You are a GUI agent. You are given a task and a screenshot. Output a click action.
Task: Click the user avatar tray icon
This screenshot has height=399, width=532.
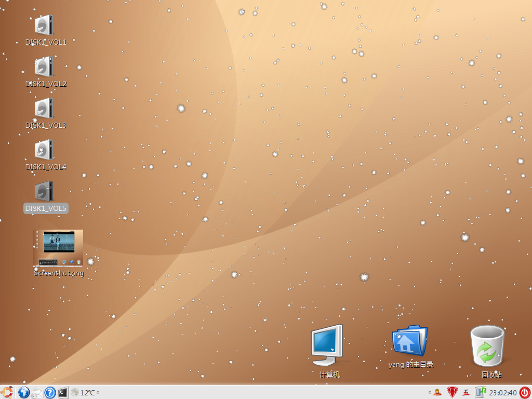[x=437, y=393]
